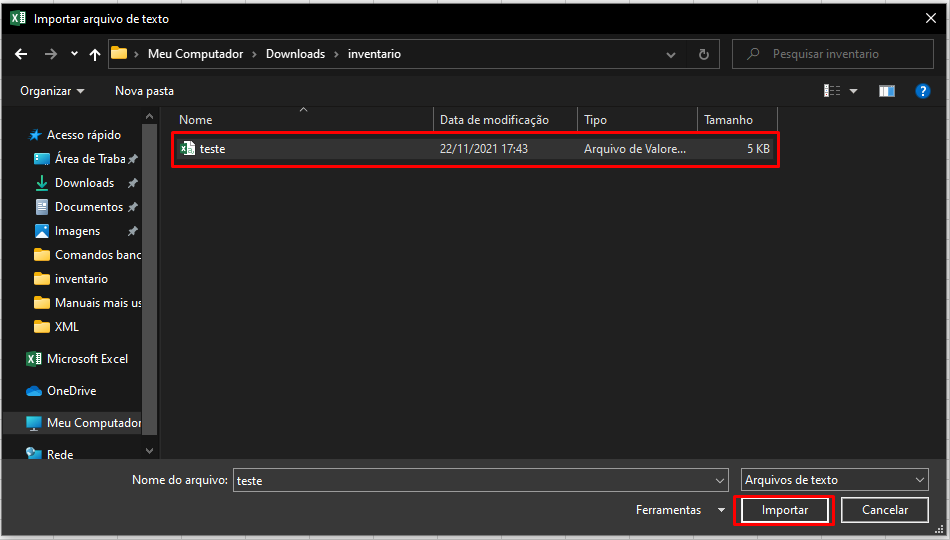Refresh the inventario folder view
The image size is (950, 540).
703,55
